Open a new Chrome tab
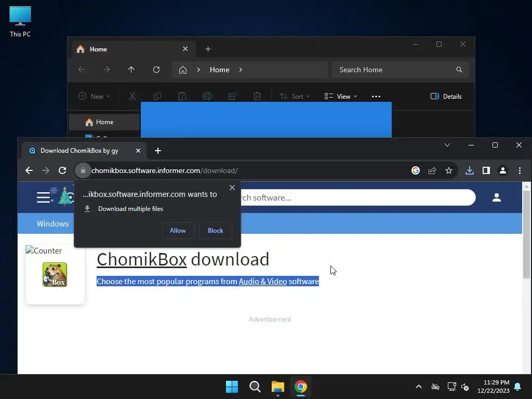532x399 pixels. pos(158,151)
